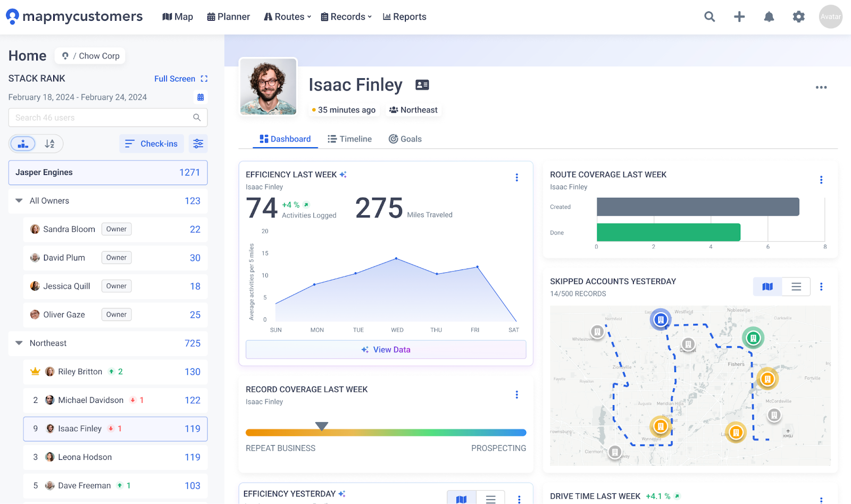Click the Full Screen link
Image resolution: width=851 pixels, height=504 pixels.
[x=174, y=79]
